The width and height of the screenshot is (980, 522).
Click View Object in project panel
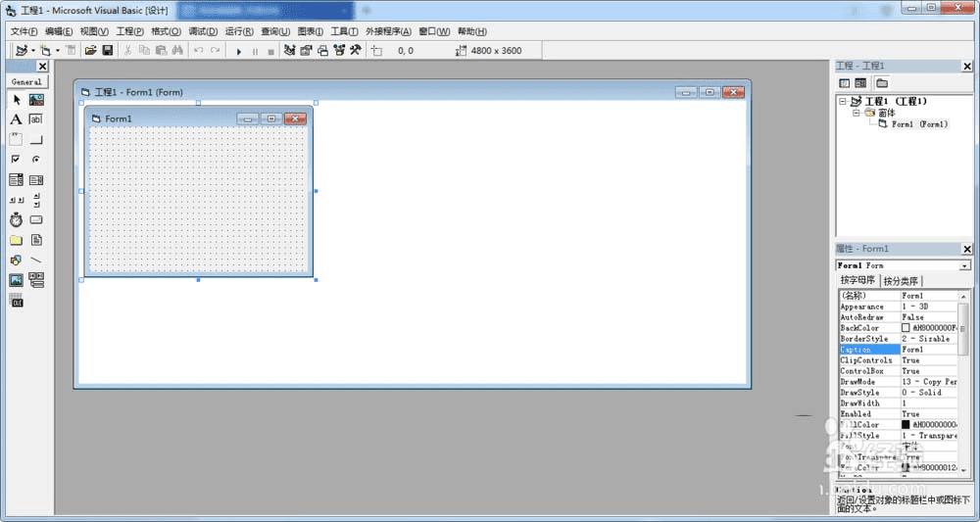[860, 83]
